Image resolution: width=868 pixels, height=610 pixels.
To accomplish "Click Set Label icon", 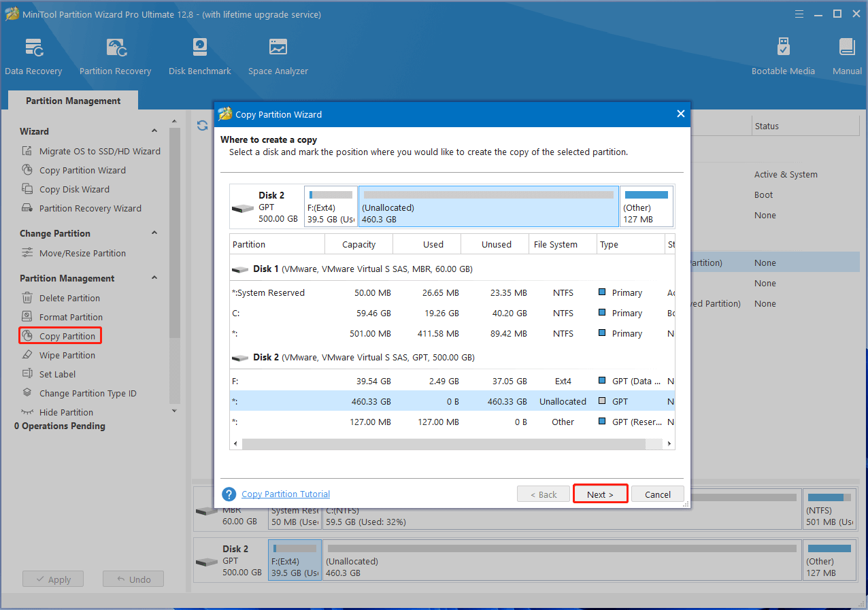I will pos(27,374).
